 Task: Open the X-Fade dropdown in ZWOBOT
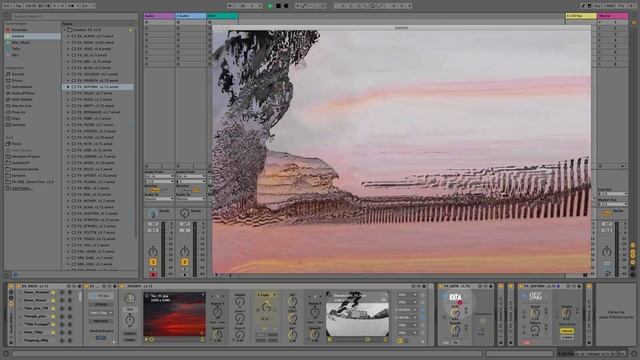[x=267, y=295]
